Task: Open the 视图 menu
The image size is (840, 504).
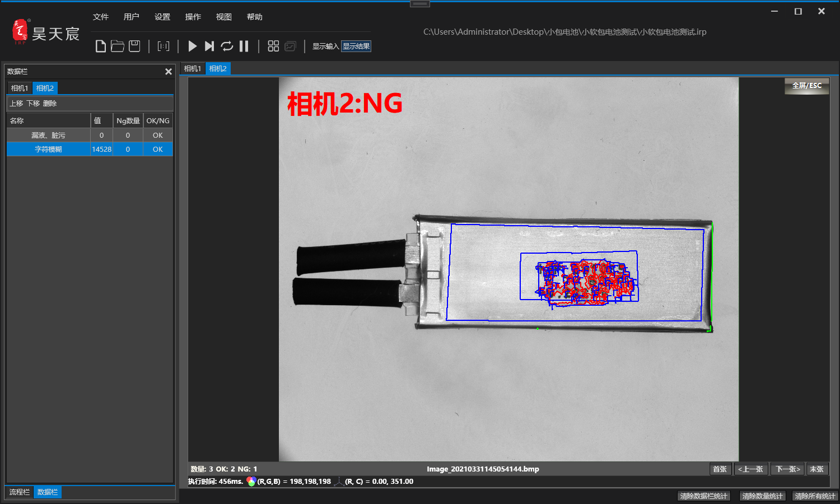Action: click(224, 17)
